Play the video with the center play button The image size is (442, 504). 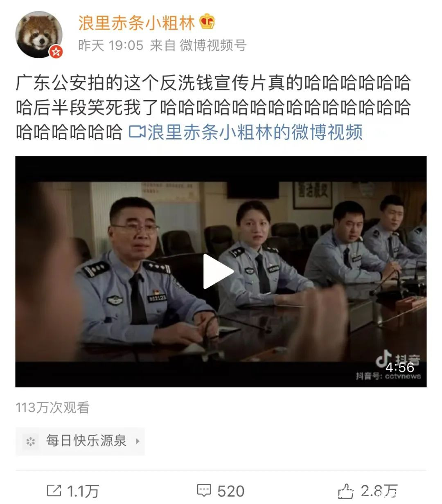point(218,271)
